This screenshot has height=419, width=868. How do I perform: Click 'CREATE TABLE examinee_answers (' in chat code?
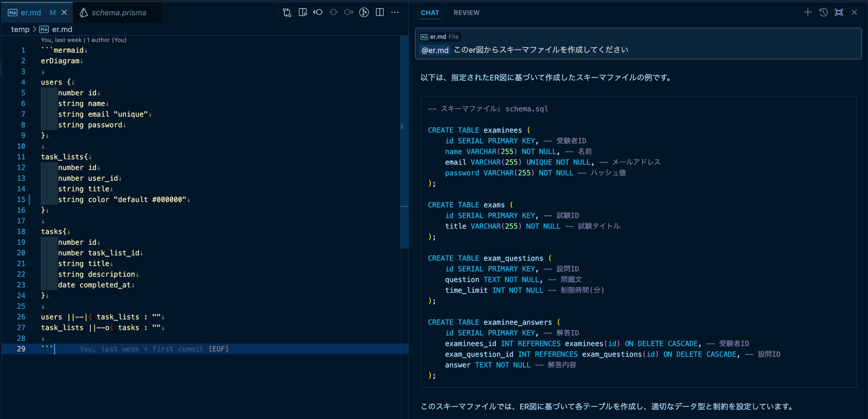[494, 322]
